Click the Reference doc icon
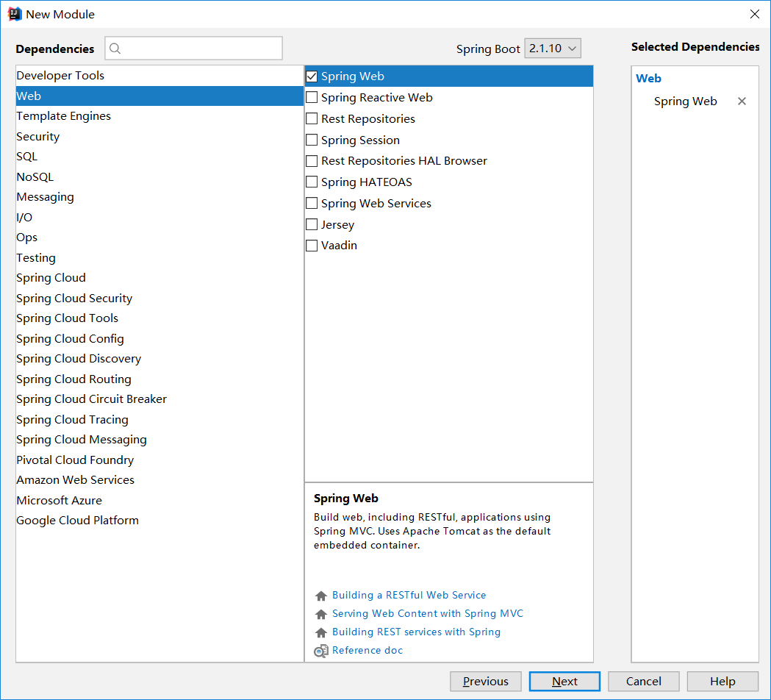Viewport: 771px width, 700px height. 320,651
